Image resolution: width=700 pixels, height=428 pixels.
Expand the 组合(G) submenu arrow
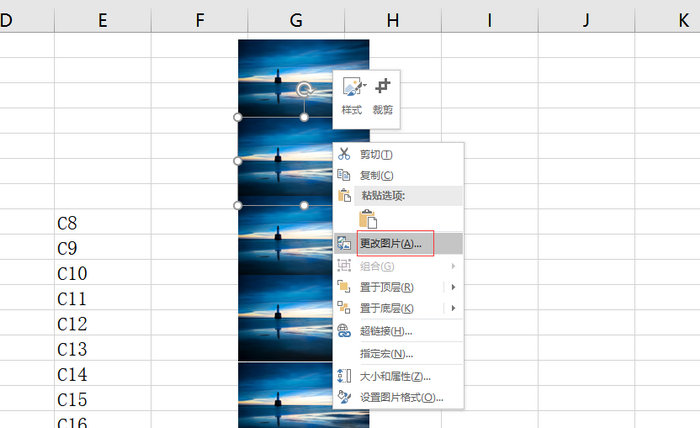coord(453,266)
